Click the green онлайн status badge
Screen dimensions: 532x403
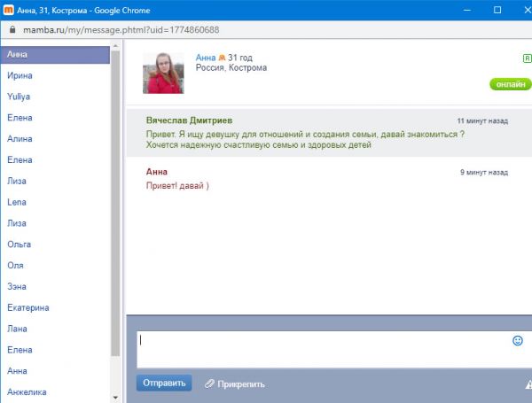click(x=509, y=84)
